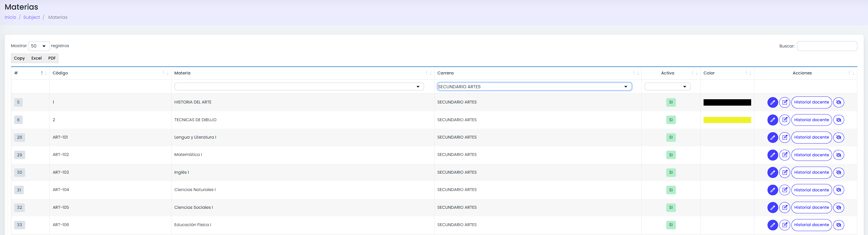Open the Mostrar 50 registros dropdown
This screenshot has width=868, height=235.
[x=39, y=46]
